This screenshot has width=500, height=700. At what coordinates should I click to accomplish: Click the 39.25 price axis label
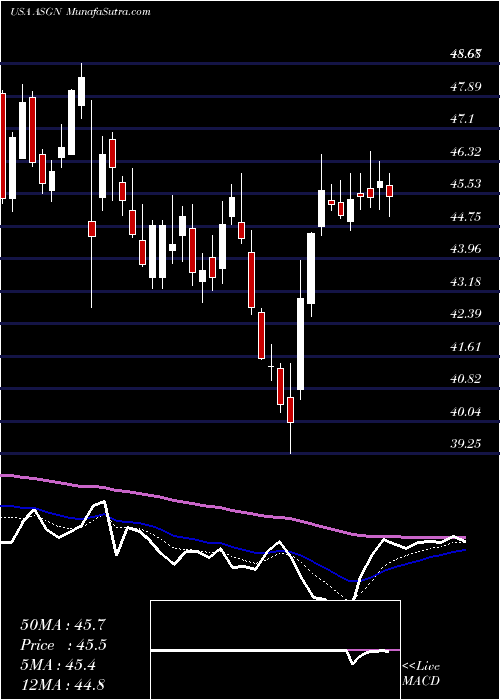pos(465,443)
